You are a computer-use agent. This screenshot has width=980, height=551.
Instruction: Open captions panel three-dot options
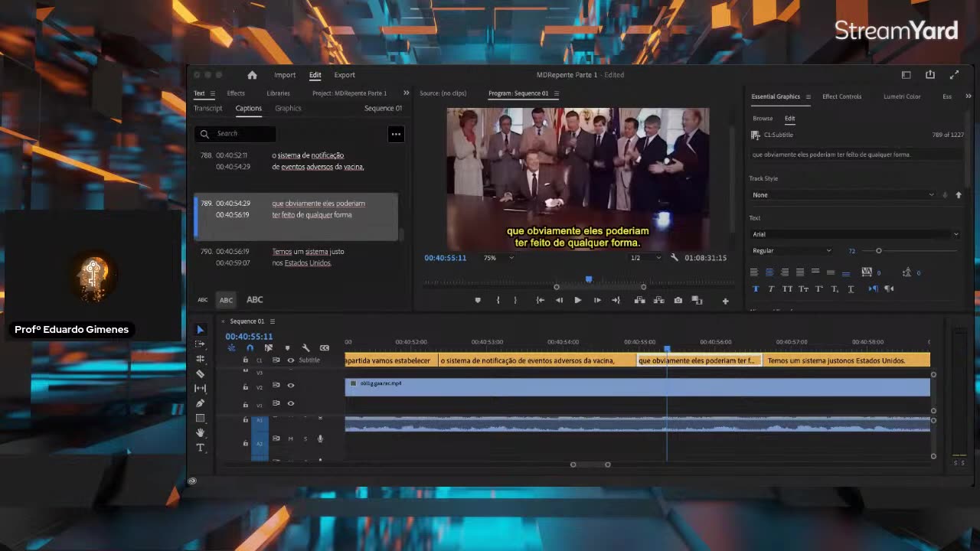coord(396,134)
